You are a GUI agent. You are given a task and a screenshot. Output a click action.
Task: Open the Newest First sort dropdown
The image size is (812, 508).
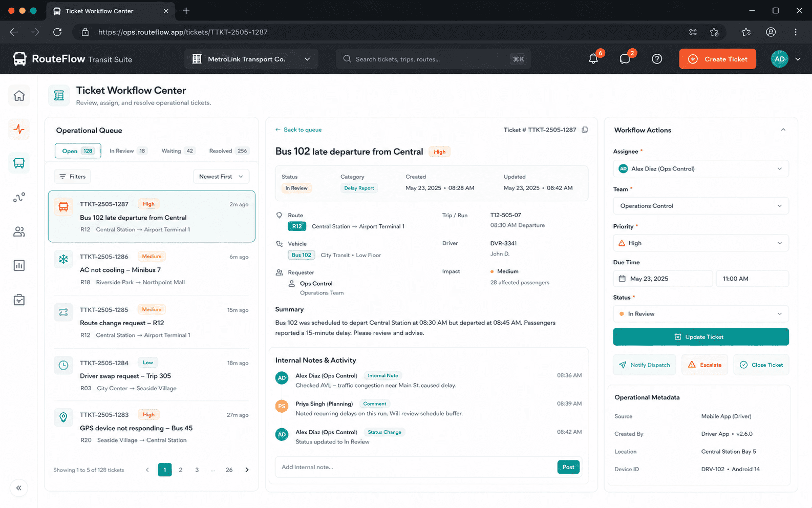tap(221, 176)
